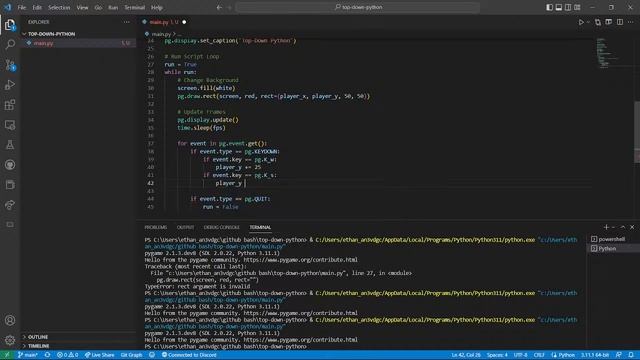This screenshot has width=640, height=360.
Task: Click Connected to Discord status item
Action: tap(189, 355)
